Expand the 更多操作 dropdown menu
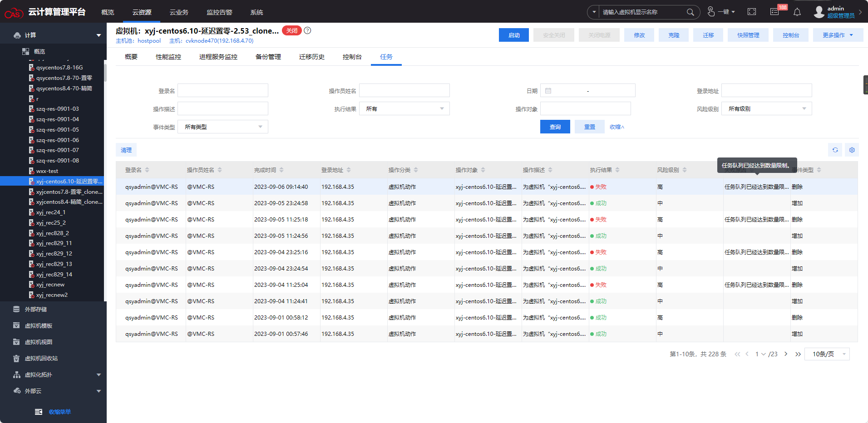 (838, 35)
